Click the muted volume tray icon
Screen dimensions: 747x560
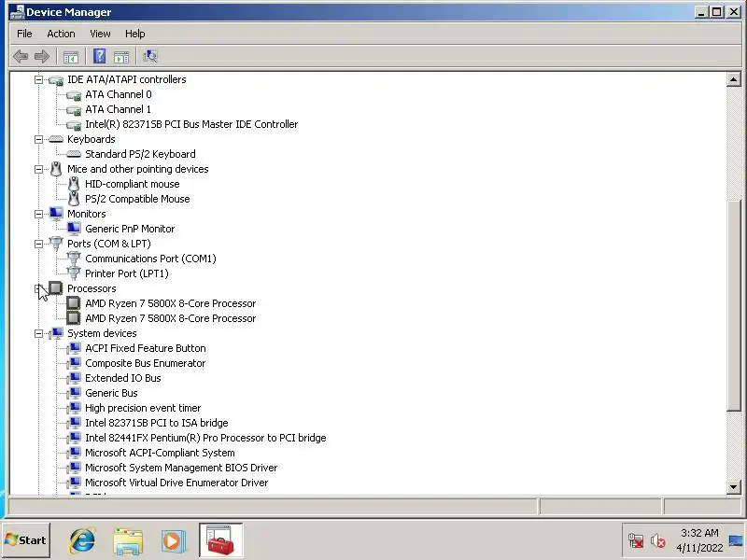tap(658, 540)
